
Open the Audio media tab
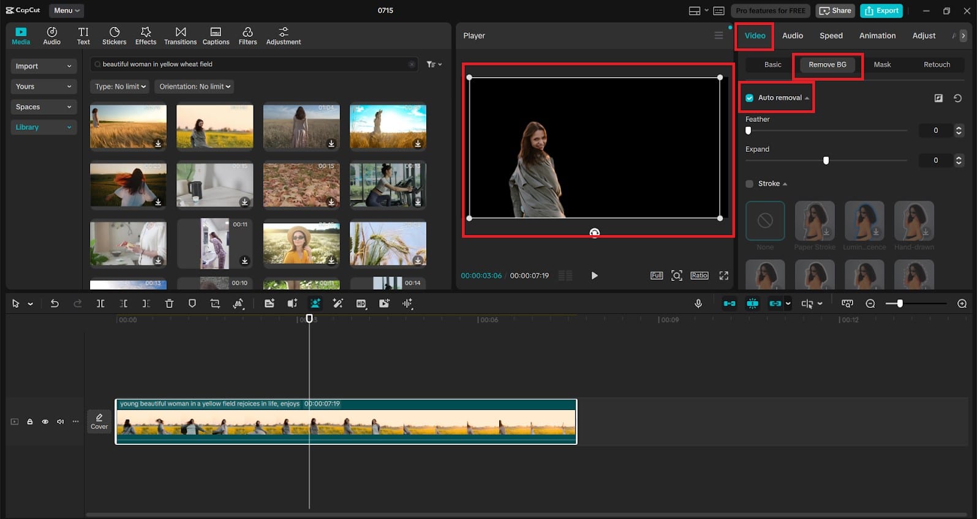pyautogui.click(x=51, y=35)
